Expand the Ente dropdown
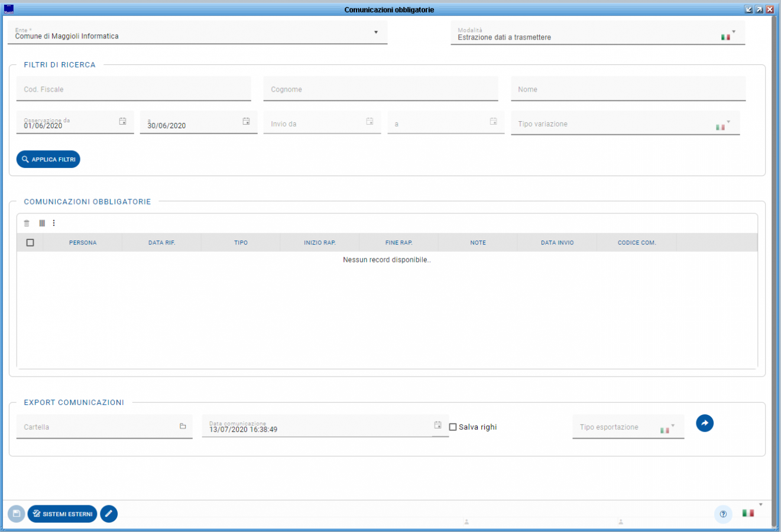Screen dimensions: 781x532 [376, 33]
